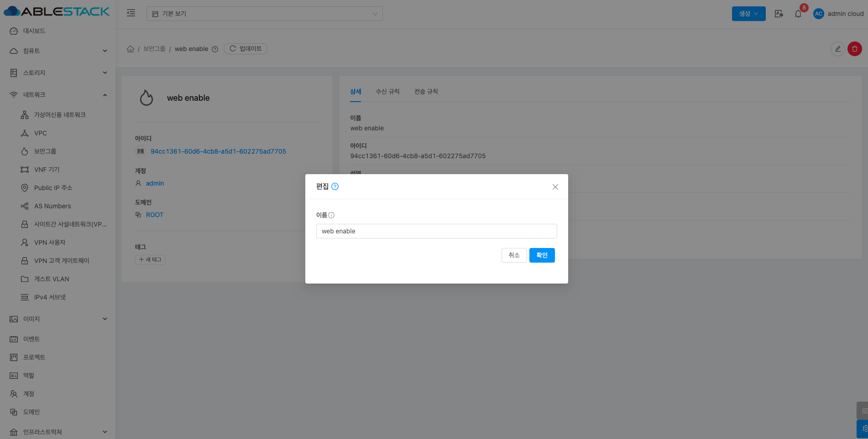
Task: Click the admin cloud username
Action: click(x=846, y=14)
